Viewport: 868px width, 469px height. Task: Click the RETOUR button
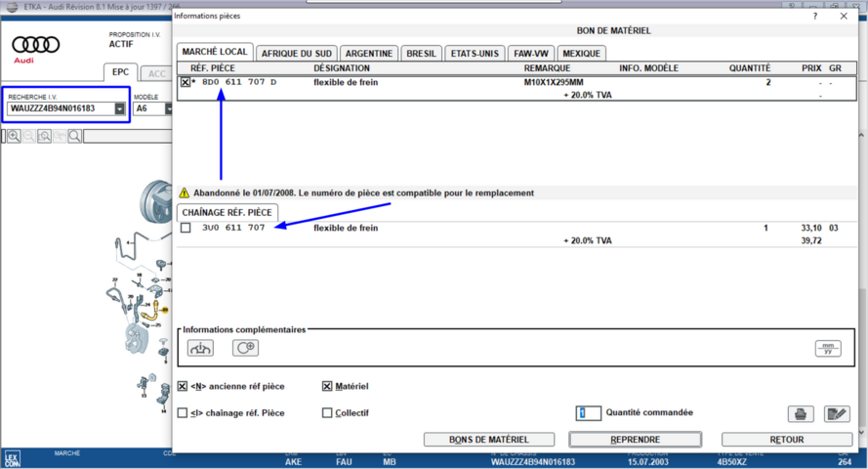[787, 440]
